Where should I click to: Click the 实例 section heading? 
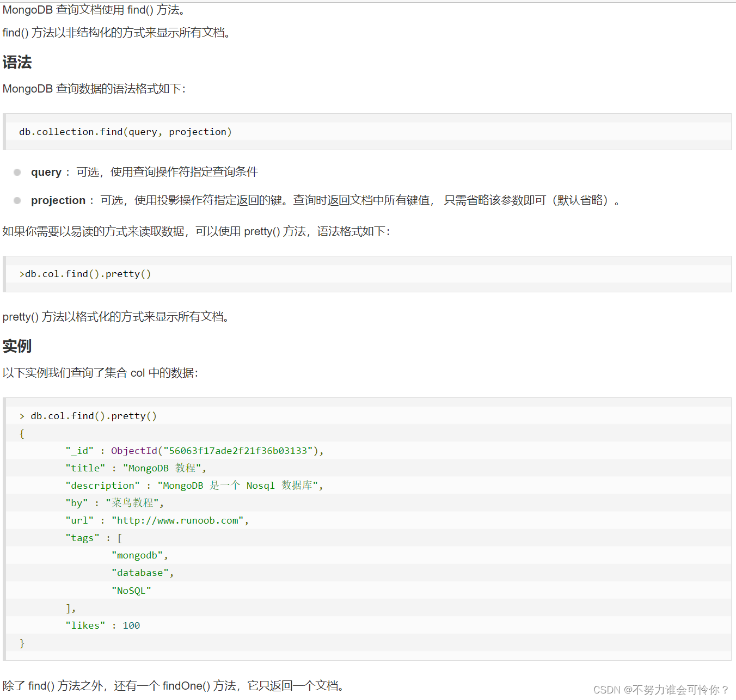click(17, 346)
